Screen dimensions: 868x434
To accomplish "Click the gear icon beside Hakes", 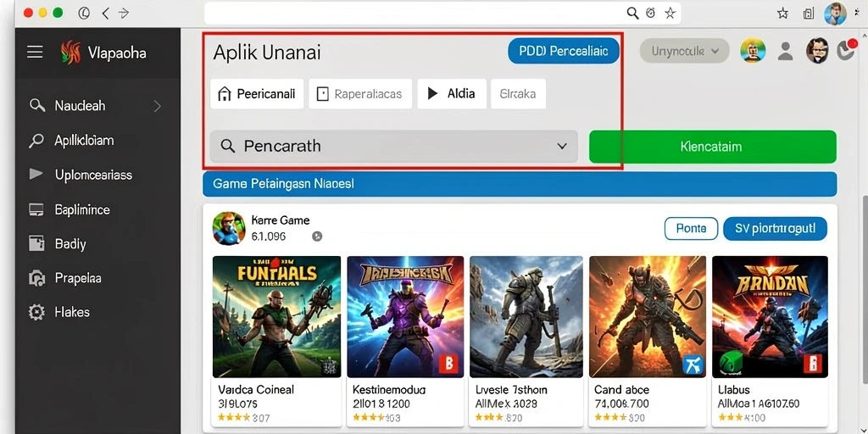I will (x=36, y=312).
